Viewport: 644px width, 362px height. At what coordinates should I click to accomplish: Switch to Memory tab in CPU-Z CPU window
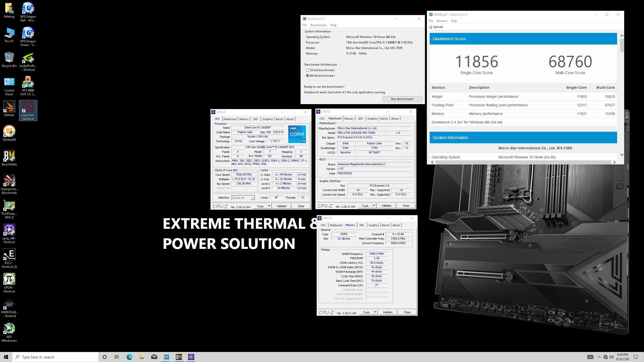pos(244,119)
